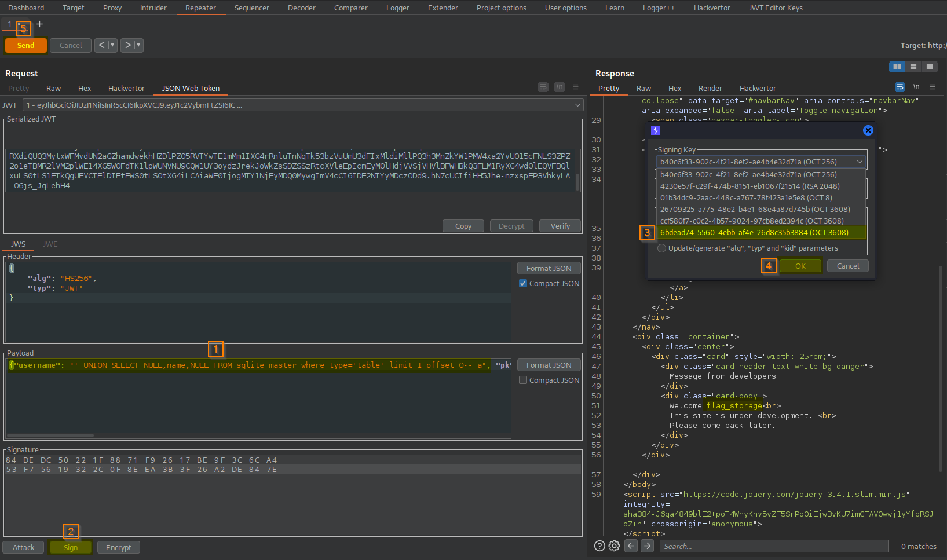Image resolution: width=947 pixels, height=560 pixels.
Task: Go to previous search match arrow
Action: (x=631, y=546)
